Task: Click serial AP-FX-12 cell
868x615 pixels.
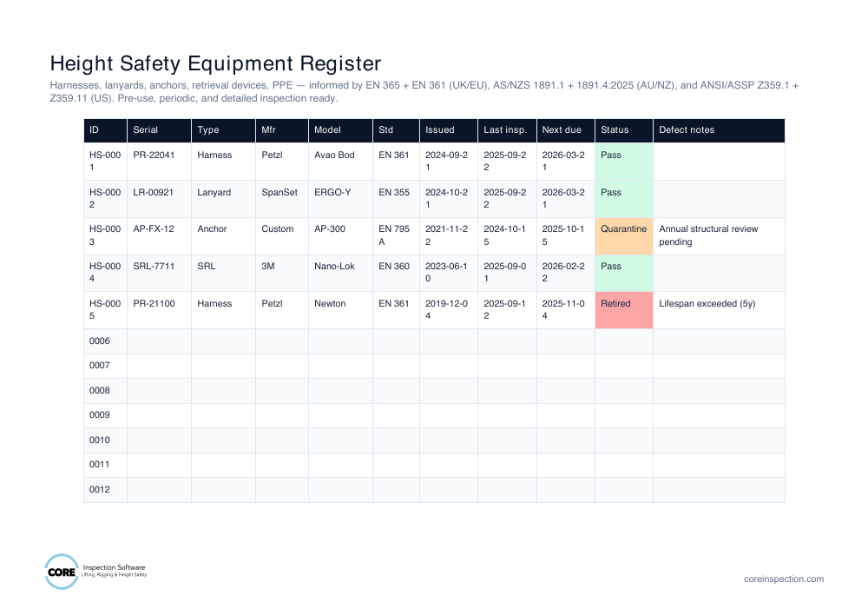Action: (x=159, y=236)
